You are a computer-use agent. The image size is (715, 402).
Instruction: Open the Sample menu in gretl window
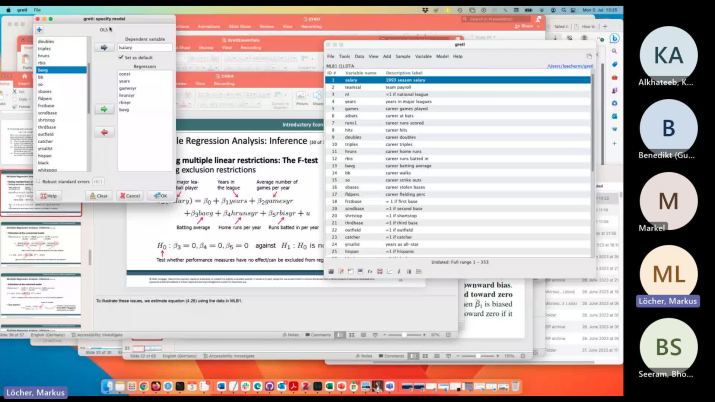tap(402, 56)
